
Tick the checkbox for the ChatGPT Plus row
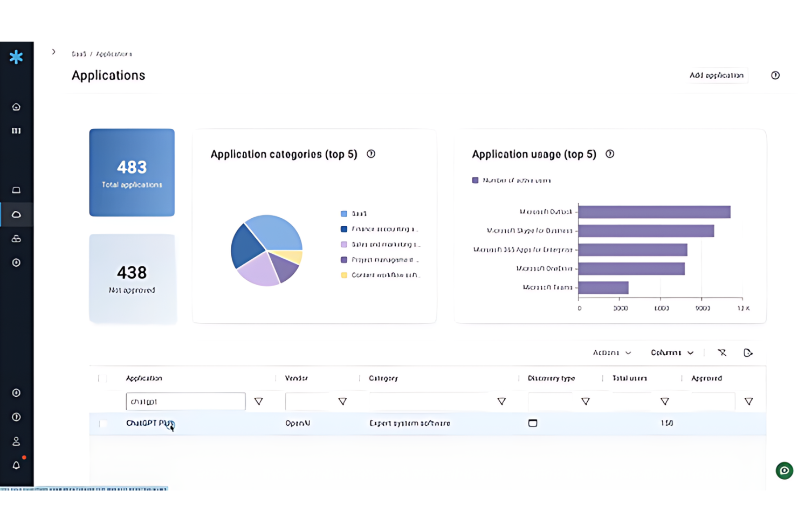pyautogui.click(x=103, y=424)
